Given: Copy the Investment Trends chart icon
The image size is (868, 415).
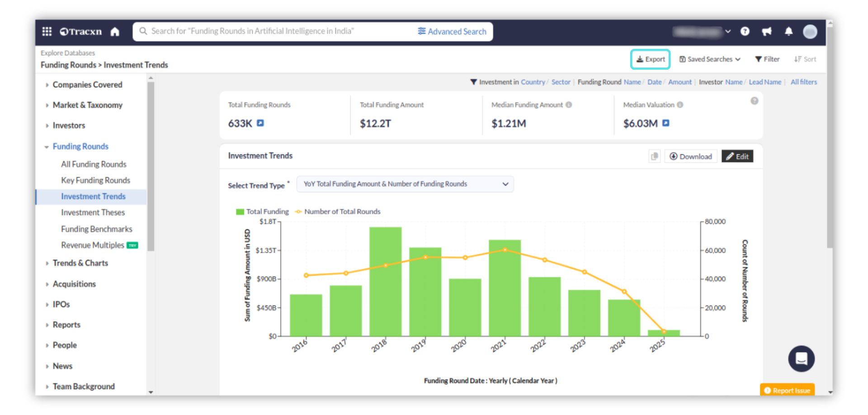Looking at the screenshot, I should pos(654,157).
